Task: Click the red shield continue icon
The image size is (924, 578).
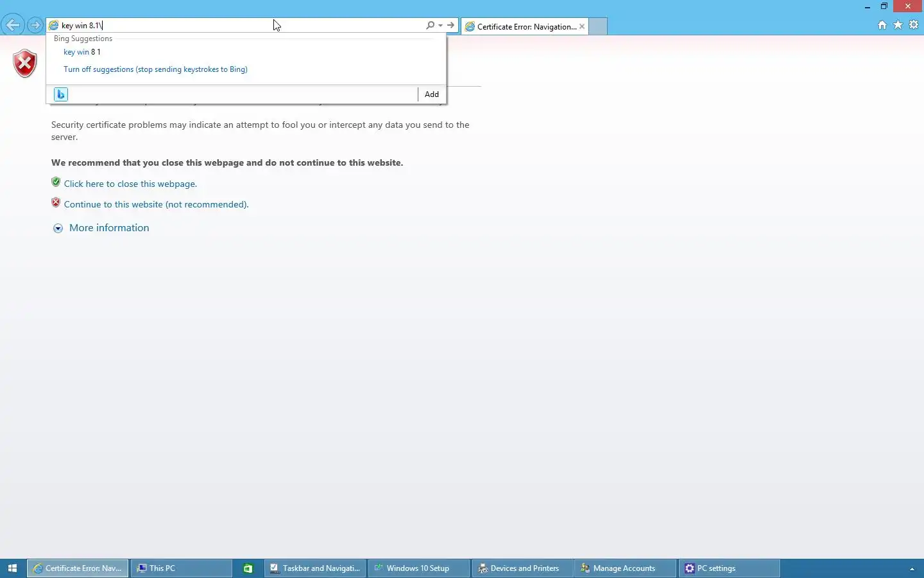Action: click(x=56, y=203)
